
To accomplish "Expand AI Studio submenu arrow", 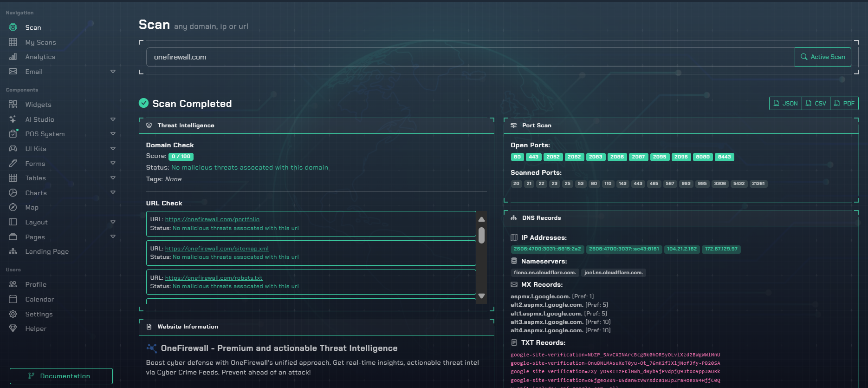I will click(x=113, y=119).
